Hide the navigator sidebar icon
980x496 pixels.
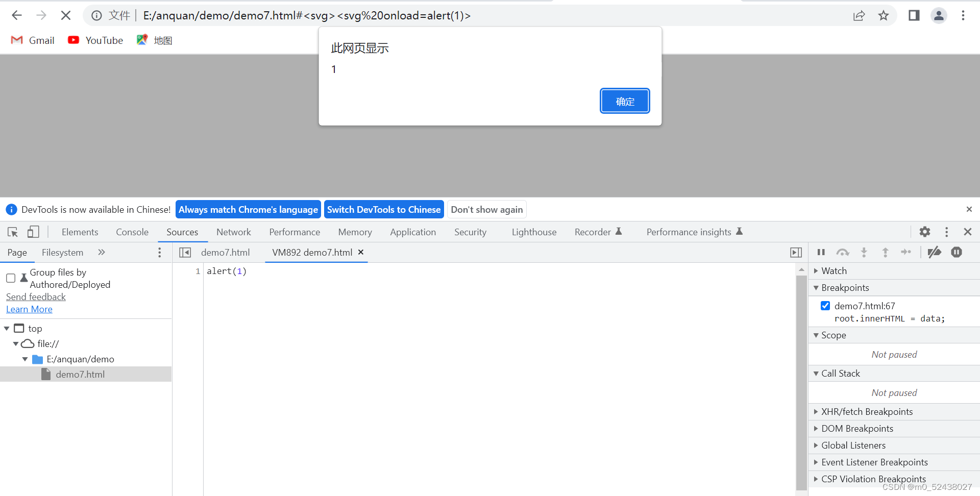click(x=185, y=253)
